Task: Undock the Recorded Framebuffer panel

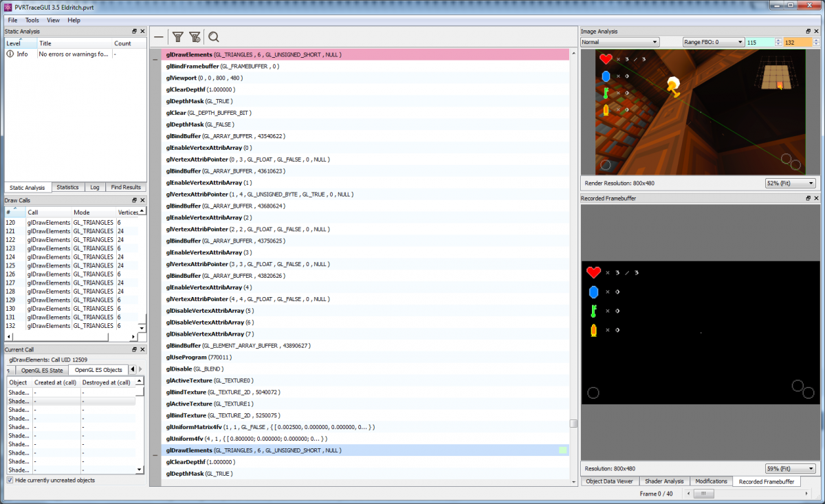Action: tap(808, 198)
